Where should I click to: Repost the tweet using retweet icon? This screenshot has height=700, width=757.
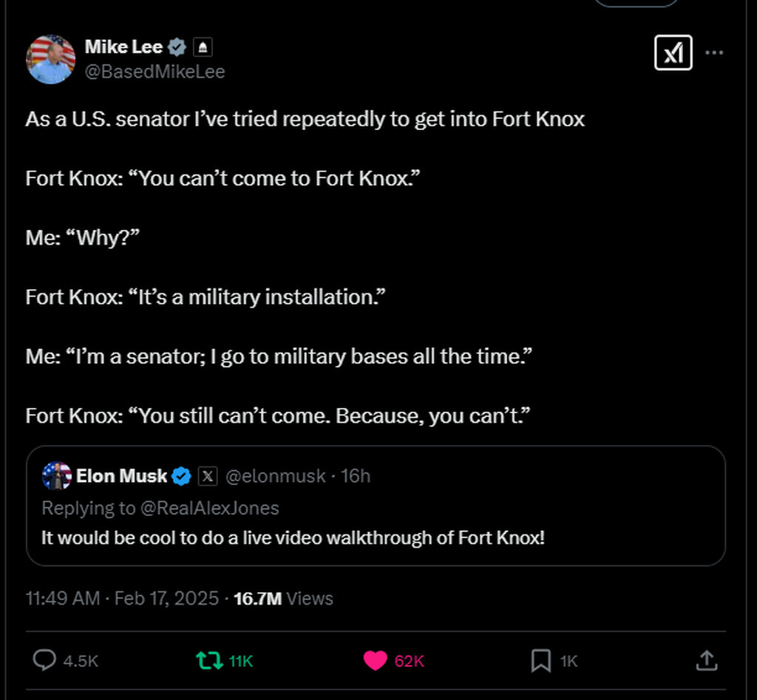coord(210,660)
